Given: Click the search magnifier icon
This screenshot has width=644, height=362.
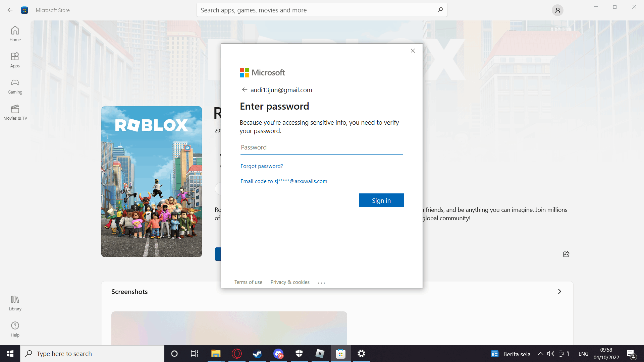Looking at the screenshot, I should (x=440, y=10).
